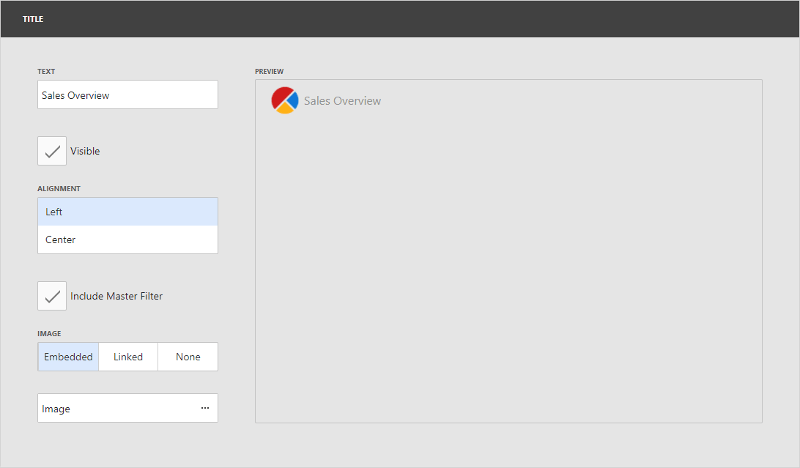
Task: Select Center alignment option
Action: pyautogui.click(x=127, y=240)
